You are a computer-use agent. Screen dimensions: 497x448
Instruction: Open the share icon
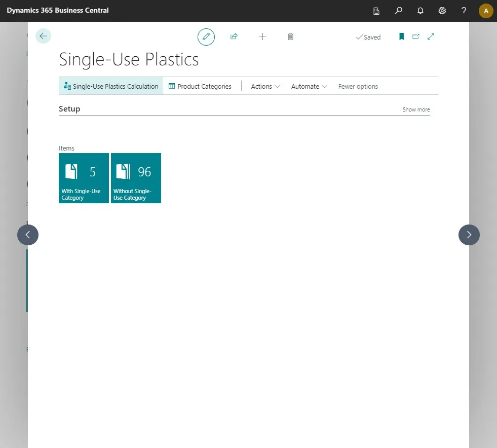234,36
